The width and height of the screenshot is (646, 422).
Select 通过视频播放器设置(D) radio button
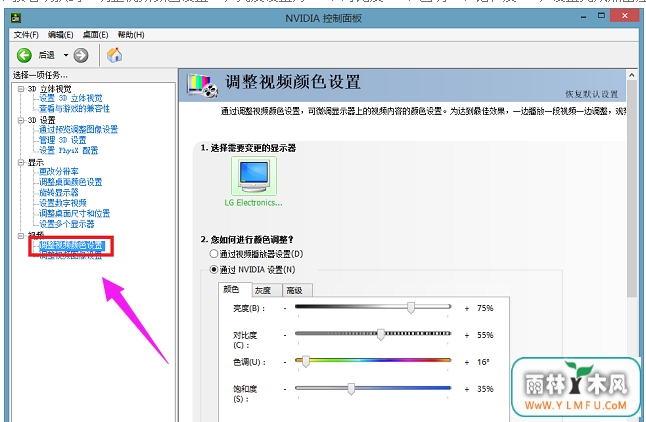point(213,253)
